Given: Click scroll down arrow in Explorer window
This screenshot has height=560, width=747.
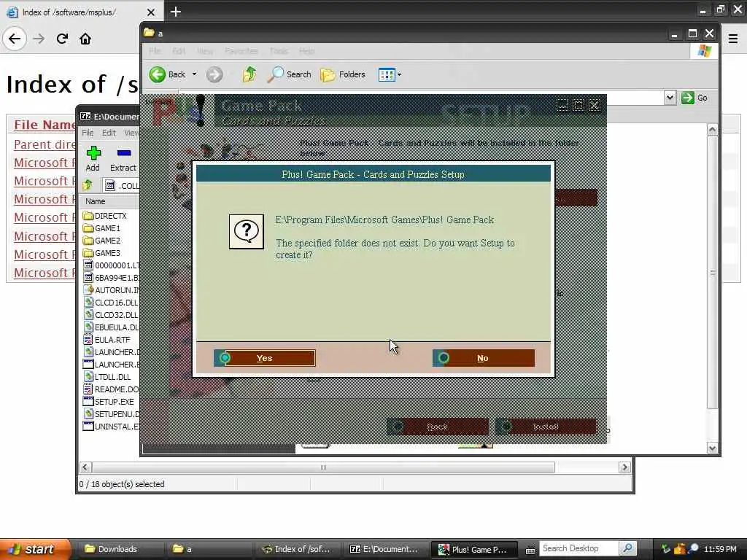Looking at the screenshot, I should coord(712,448).
